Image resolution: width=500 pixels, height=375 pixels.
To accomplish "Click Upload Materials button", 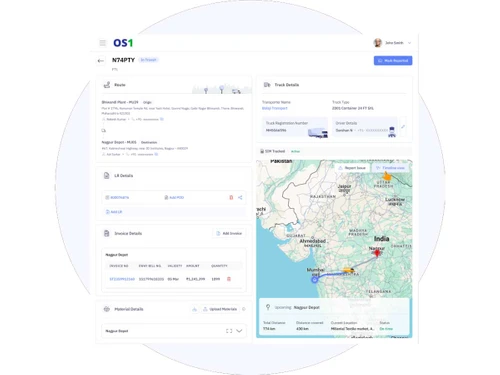I will point(220,309).
